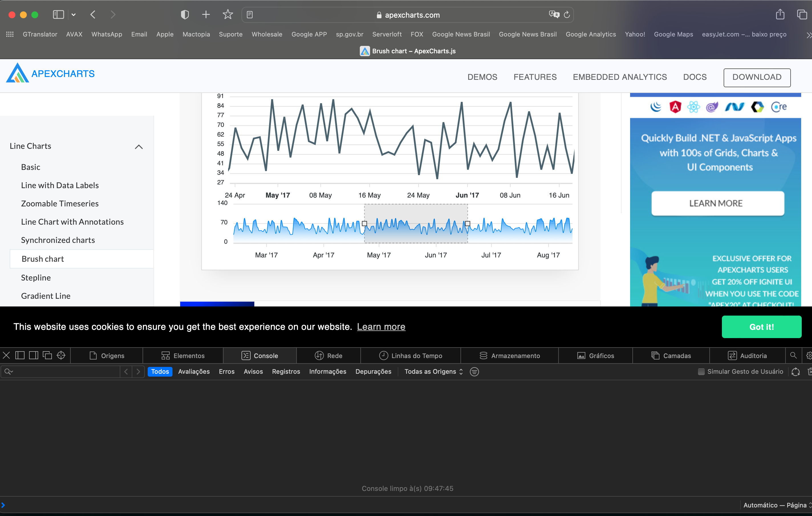Dismiss cookies notice with Got it button
Viewport: 812px width, 516px height.
coord(762,326)
